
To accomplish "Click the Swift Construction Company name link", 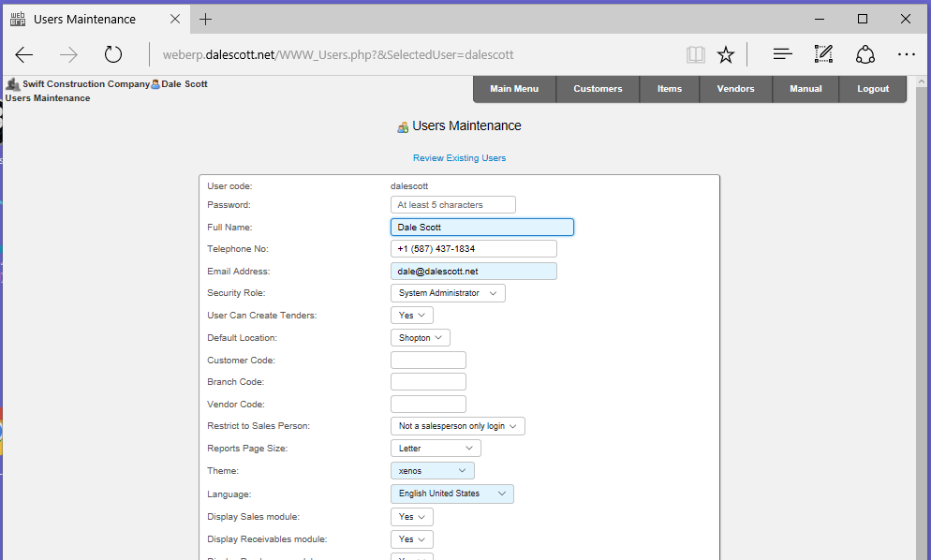I will coord(86,84).
